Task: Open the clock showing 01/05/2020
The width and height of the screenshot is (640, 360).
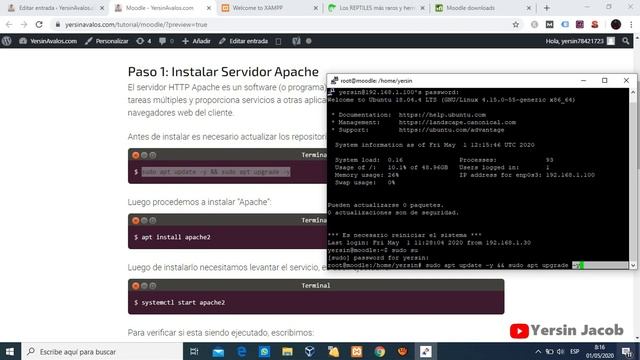Action: tap(600, 351)
